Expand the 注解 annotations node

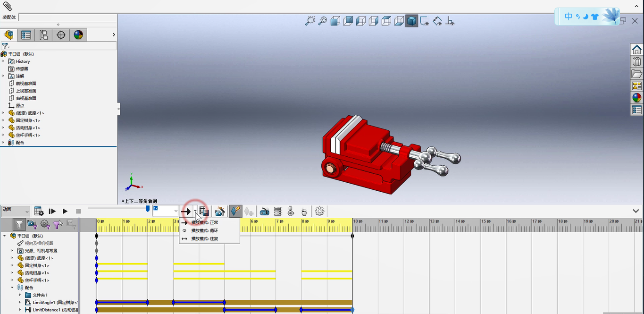(x=3, y=76)
